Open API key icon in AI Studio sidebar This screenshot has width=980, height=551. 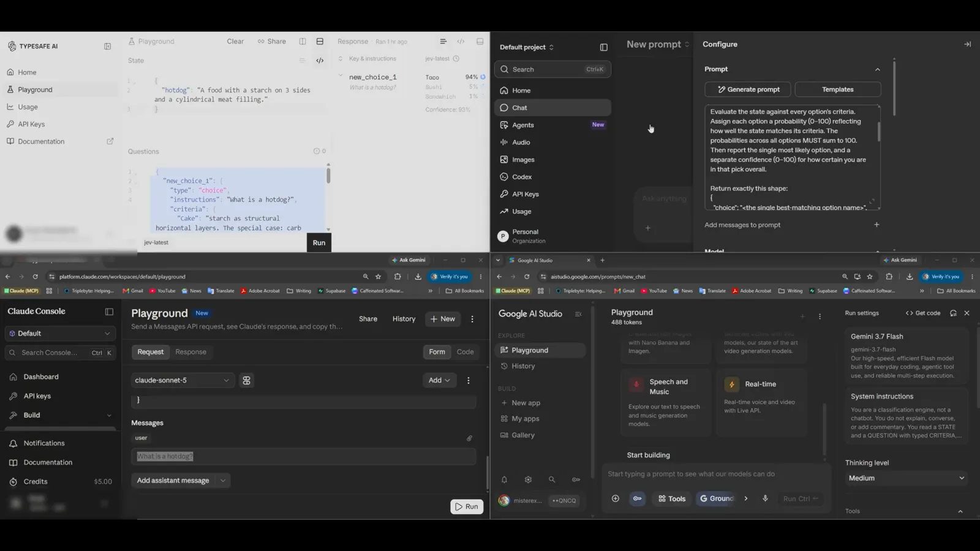[576, 480]
